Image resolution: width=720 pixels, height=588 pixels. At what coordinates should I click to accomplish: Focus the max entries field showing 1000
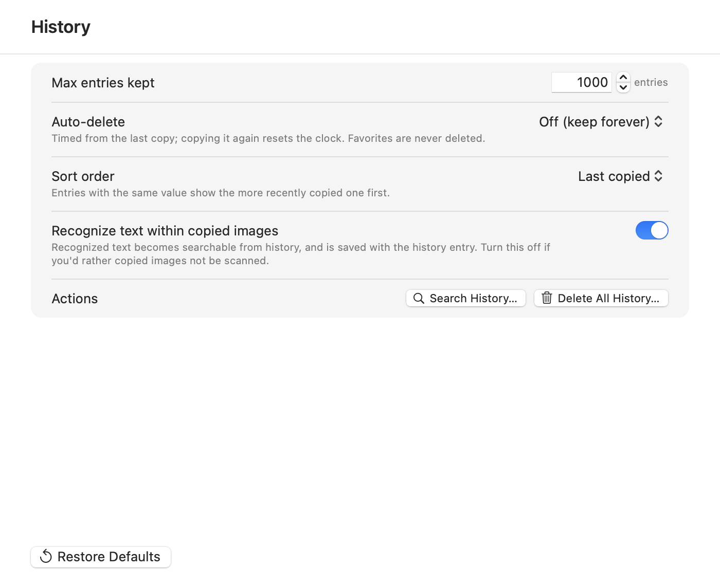coord(582,82)
